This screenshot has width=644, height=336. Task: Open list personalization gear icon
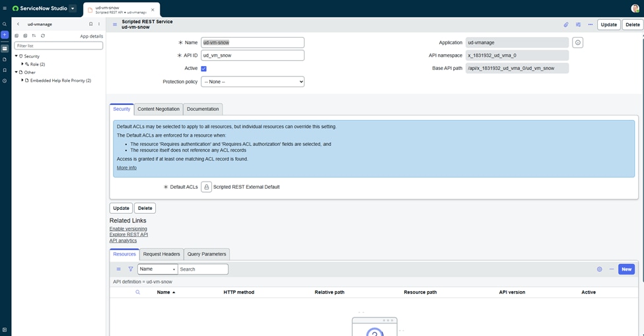click(x=600, y=269)
